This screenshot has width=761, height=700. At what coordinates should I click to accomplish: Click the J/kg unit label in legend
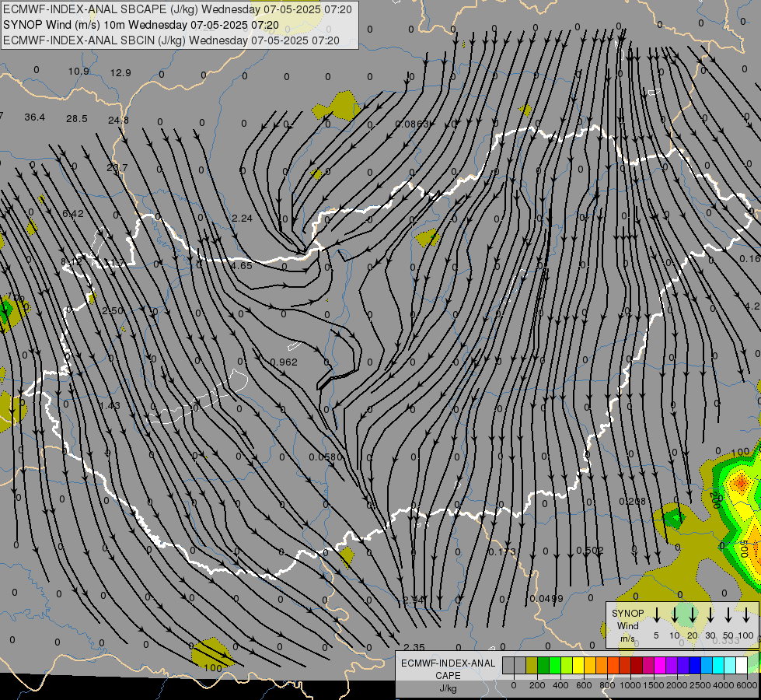pos(448,688)
